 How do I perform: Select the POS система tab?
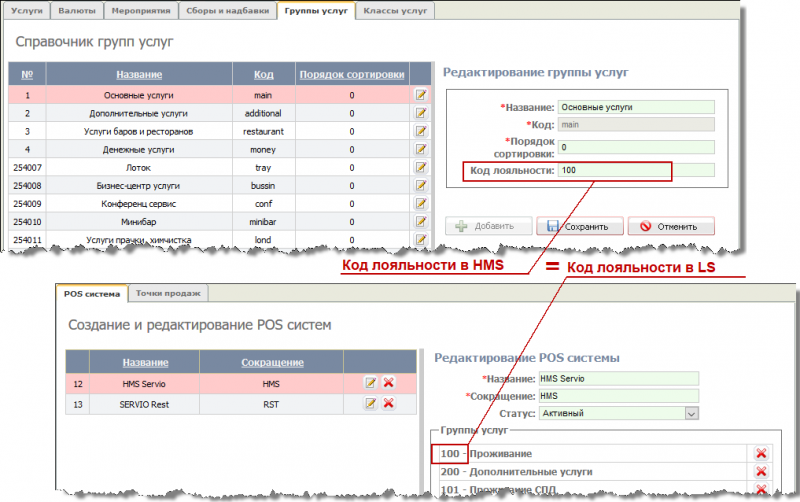tap(92, 294)
